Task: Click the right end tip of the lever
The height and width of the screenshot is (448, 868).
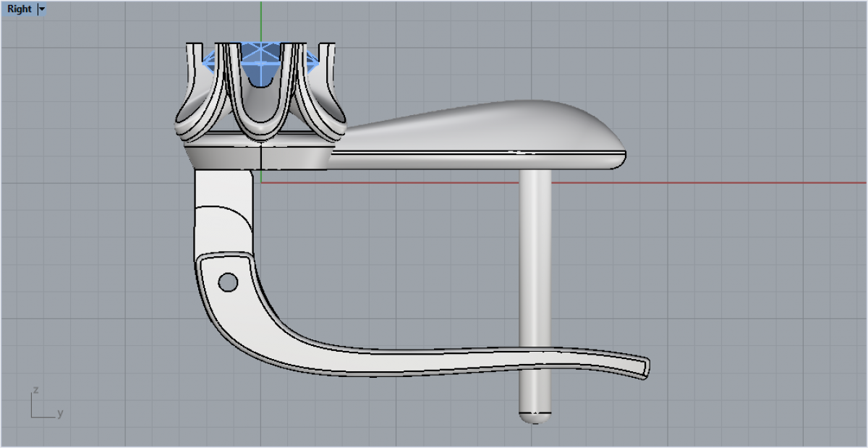Action: point(644,365)
